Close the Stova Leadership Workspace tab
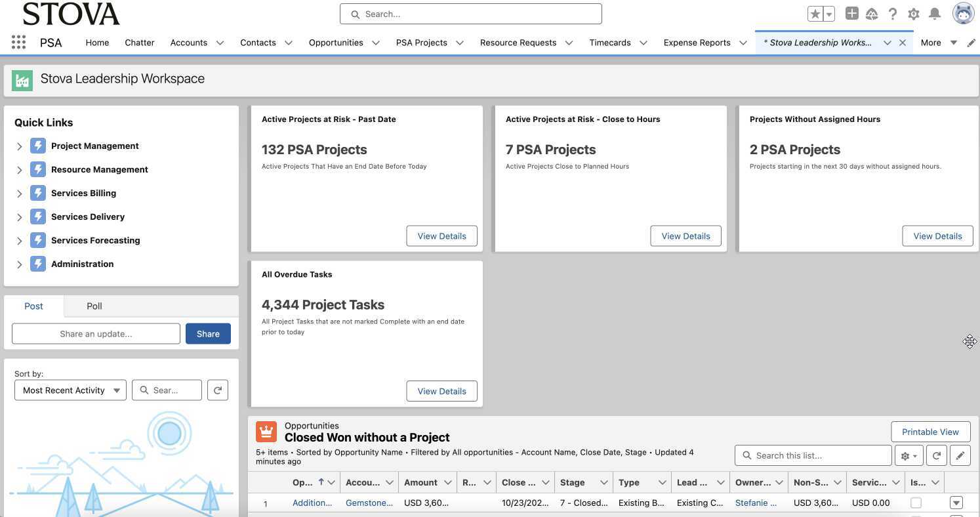This screenshot has height=517, width=980. [x=903, y=43]
